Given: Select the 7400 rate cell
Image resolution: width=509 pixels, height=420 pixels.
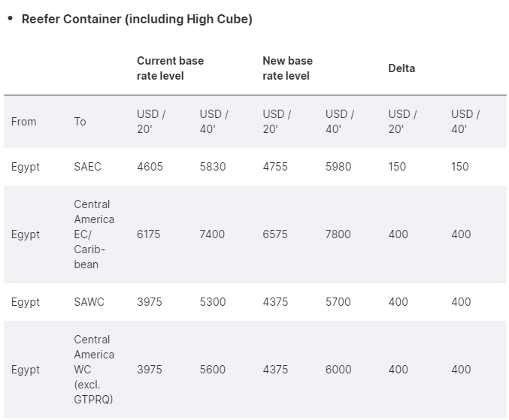Looking at the screenshot, I should tap(212, 234).
